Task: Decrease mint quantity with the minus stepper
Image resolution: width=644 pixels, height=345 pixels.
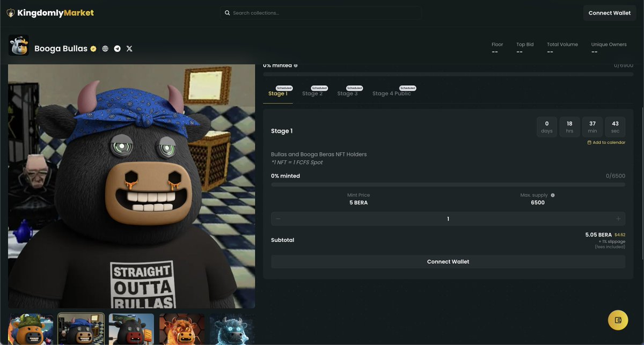Action: (x=279, y=218)
